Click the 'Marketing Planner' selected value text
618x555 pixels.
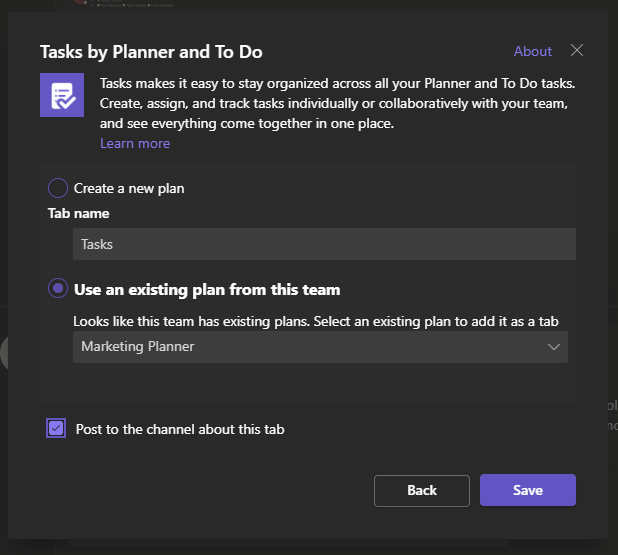tap(138, 347)
